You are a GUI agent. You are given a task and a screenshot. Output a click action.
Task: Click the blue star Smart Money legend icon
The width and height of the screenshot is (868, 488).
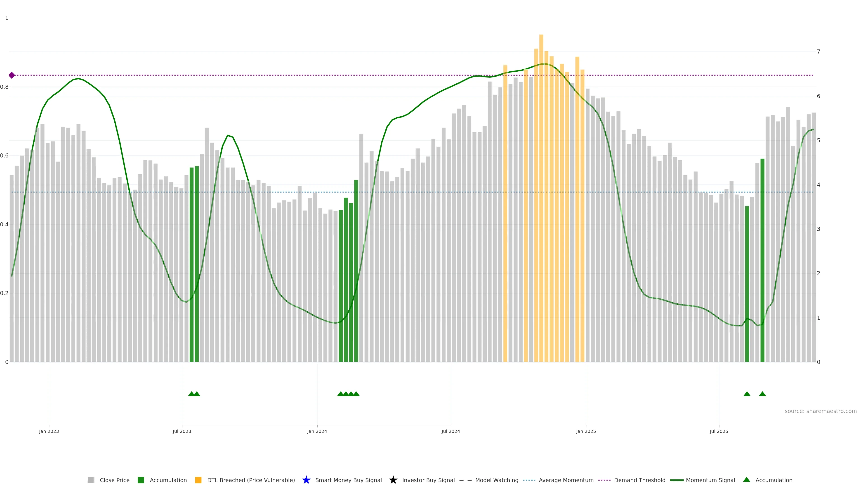coord(306,480)
